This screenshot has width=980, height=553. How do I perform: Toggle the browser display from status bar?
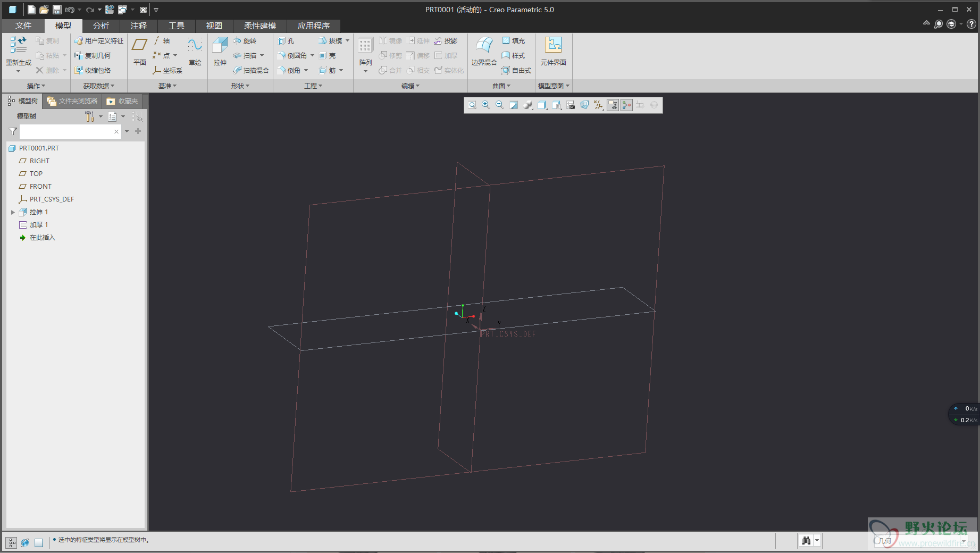[x=25, y=543]
